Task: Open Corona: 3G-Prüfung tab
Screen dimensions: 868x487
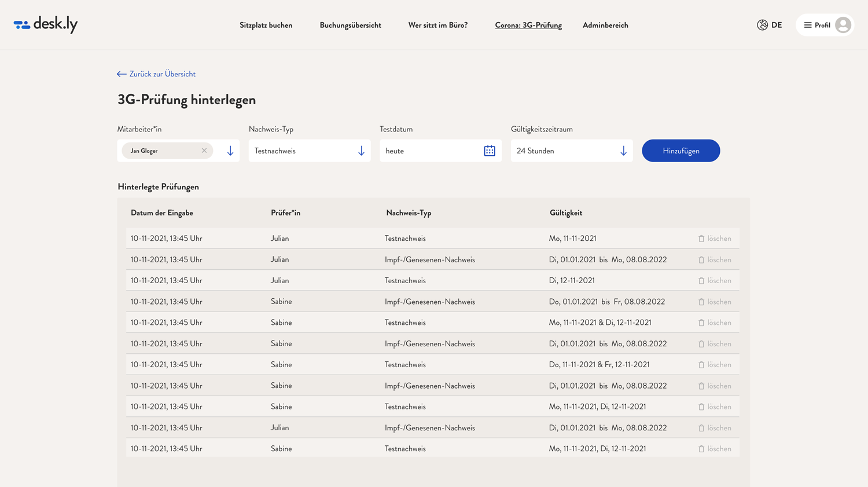Action: 528,25
